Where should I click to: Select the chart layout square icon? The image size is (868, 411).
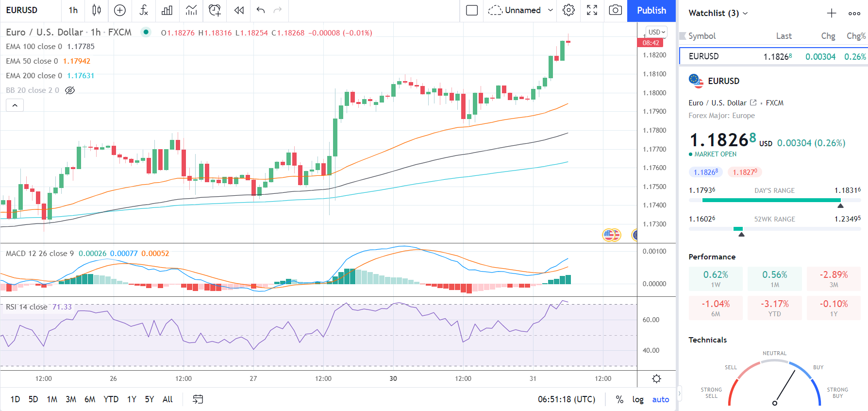[472, 10]
